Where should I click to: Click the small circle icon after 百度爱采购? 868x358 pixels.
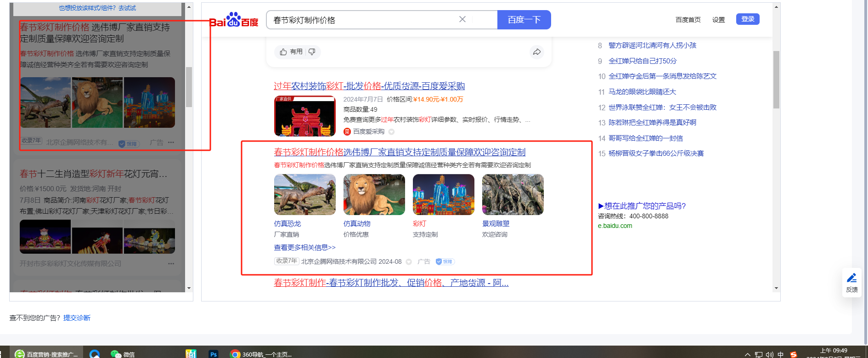pyautogui.click(x=391, y=132)
